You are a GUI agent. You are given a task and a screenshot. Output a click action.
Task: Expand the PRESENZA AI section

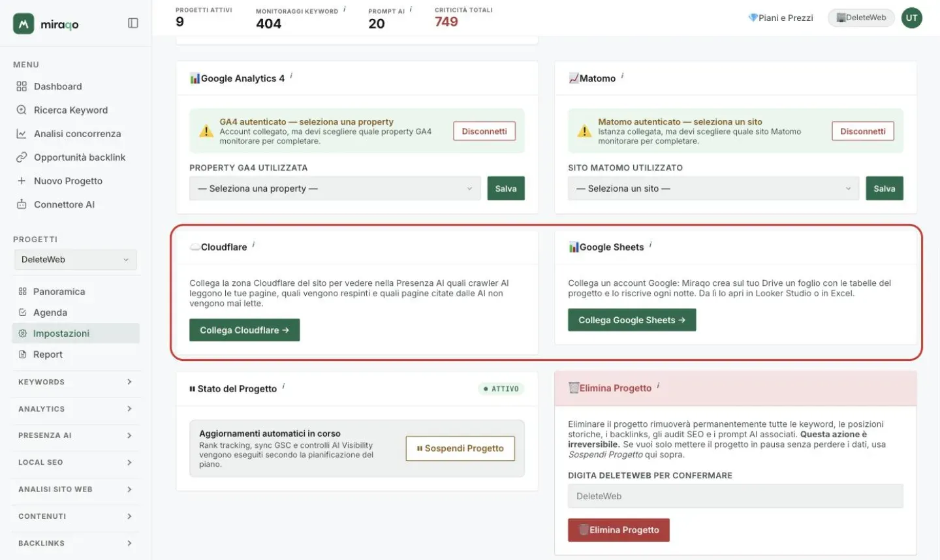point(76,435)
